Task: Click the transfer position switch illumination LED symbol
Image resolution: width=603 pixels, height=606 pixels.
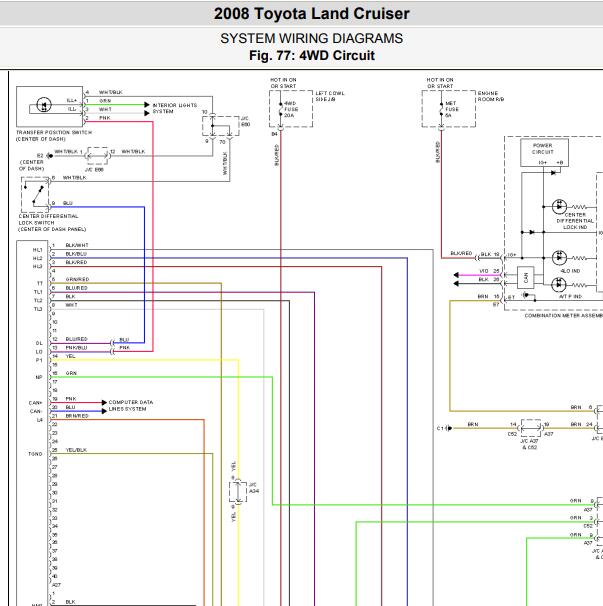Action: tap(44, 104)
